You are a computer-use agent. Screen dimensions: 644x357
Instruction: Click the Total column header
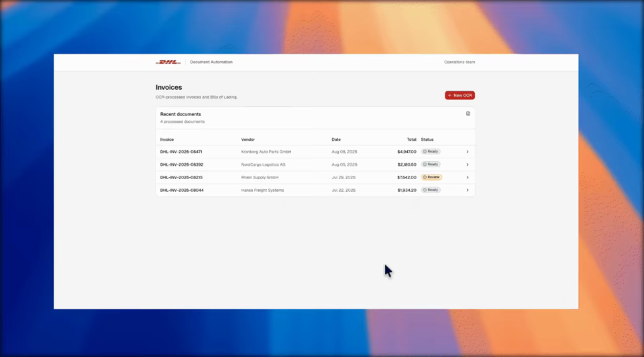pyautogui.click(x=411, y=140)
